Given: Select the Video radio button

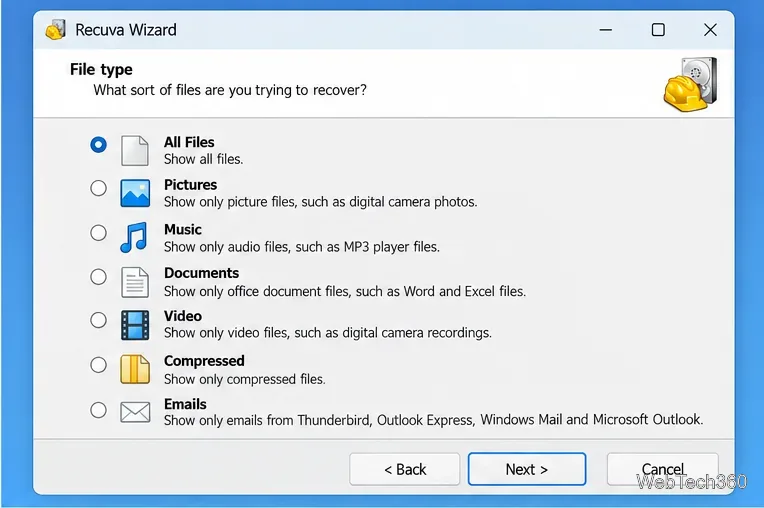Looking at the screenshot, I should pos(98,320).
